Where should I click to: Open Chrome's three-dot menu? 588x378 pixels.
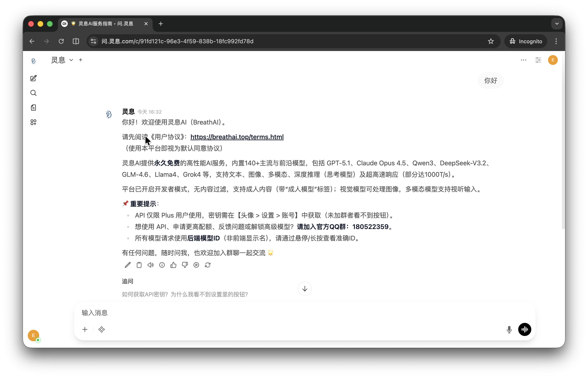tap(556, 41)
